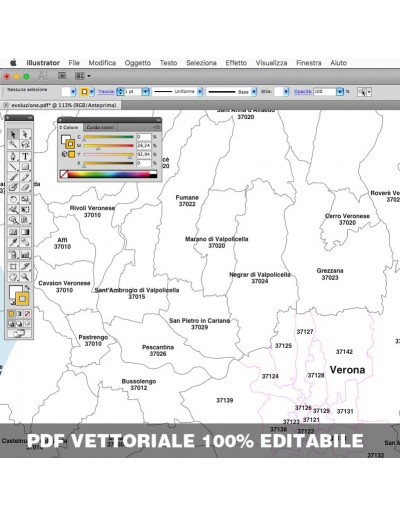Open opacity value dropdown arrow
Viewport: 400px width, 517px height.
click(340, 92)
